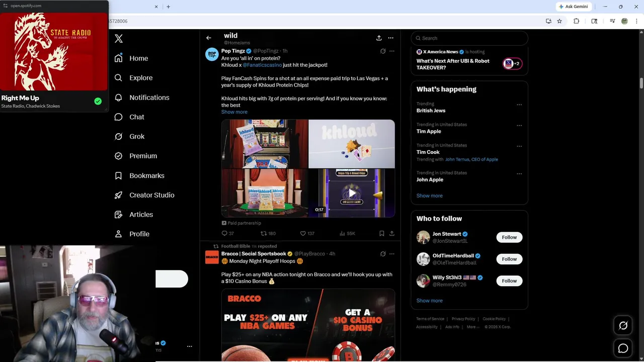Play the 0:17 video thumbnail

[352, 193]
